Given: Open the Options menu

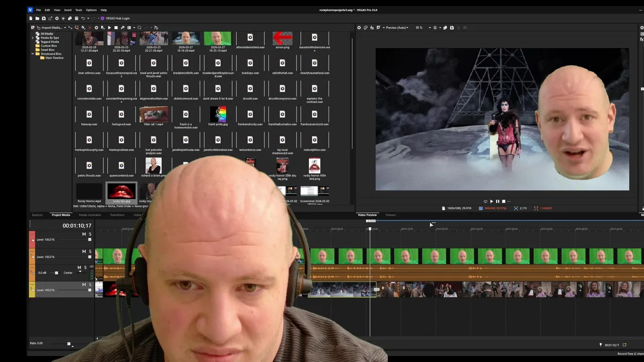Looking at the screenshot, I should (x=91, y=10).
